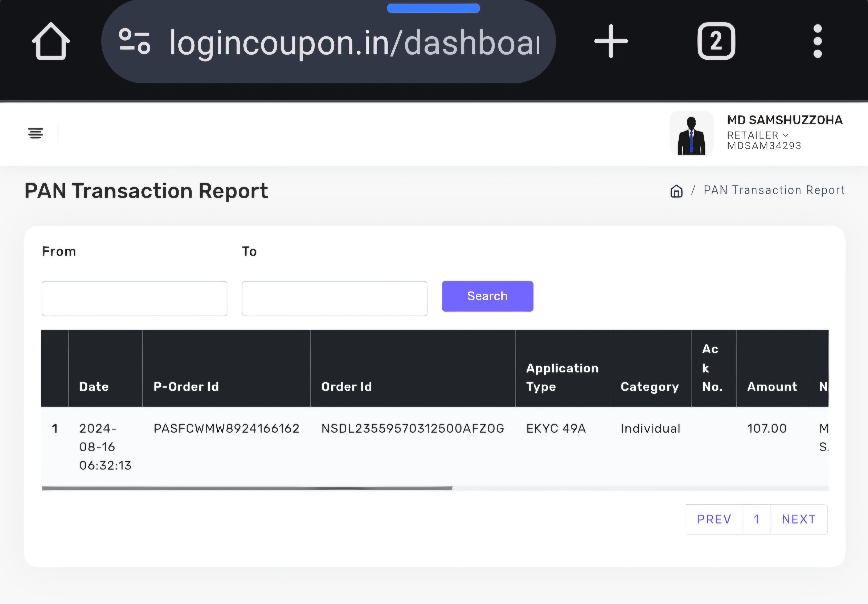Go to PREV page

[714, 519]
